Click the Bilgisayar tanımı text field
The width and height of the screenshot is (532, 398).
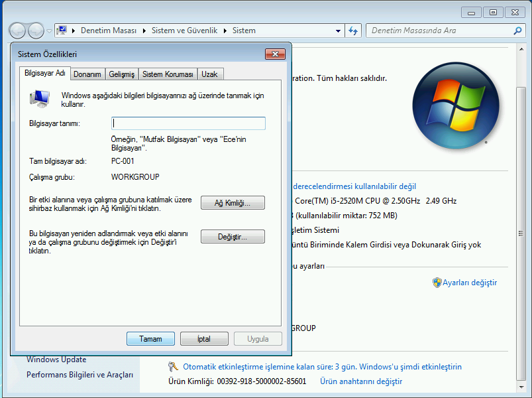pyautogui.click(x=188, y=123)
